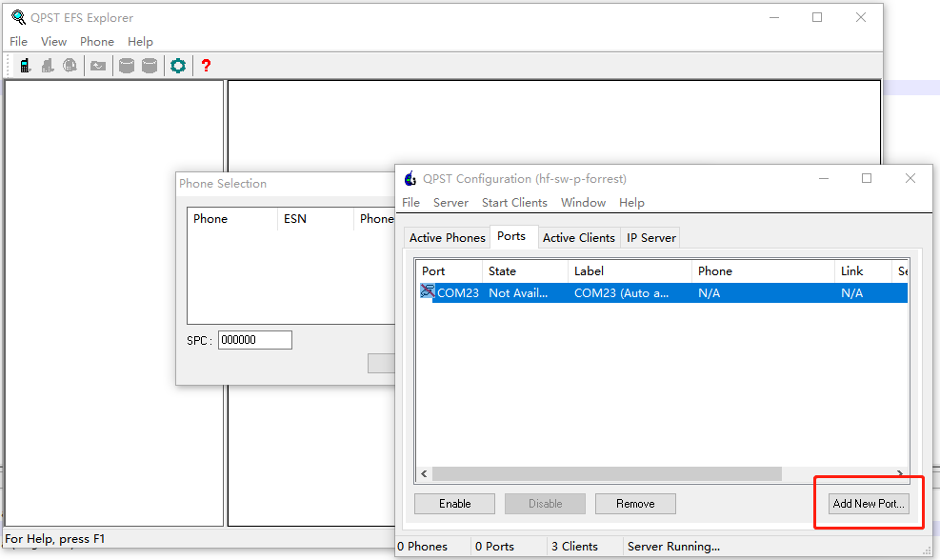Viewport: 940px width, 560px height.
Task: Click '0 Phones' in status bar
Action: (x=423, y=547)
